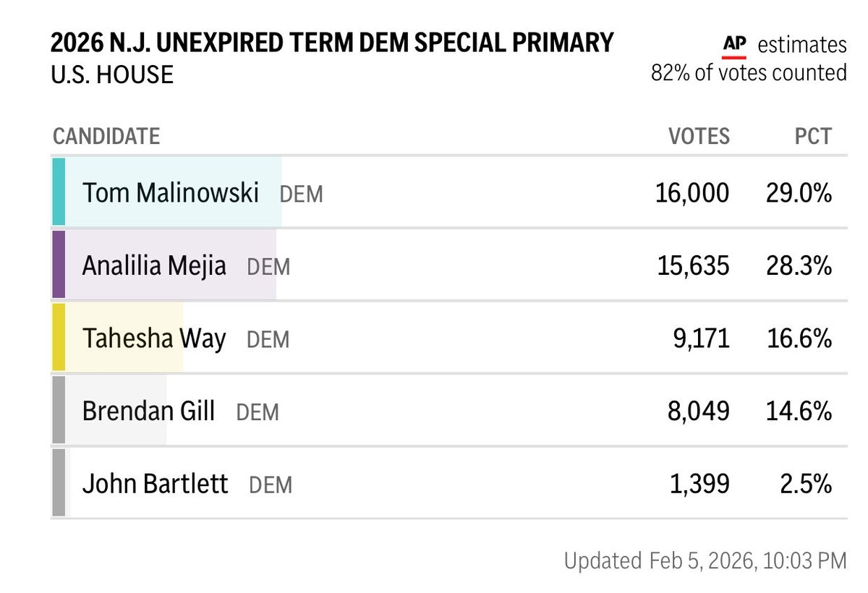Click the John Bartlett candidate name
868x593 pixels.
(x=155, y=484)
